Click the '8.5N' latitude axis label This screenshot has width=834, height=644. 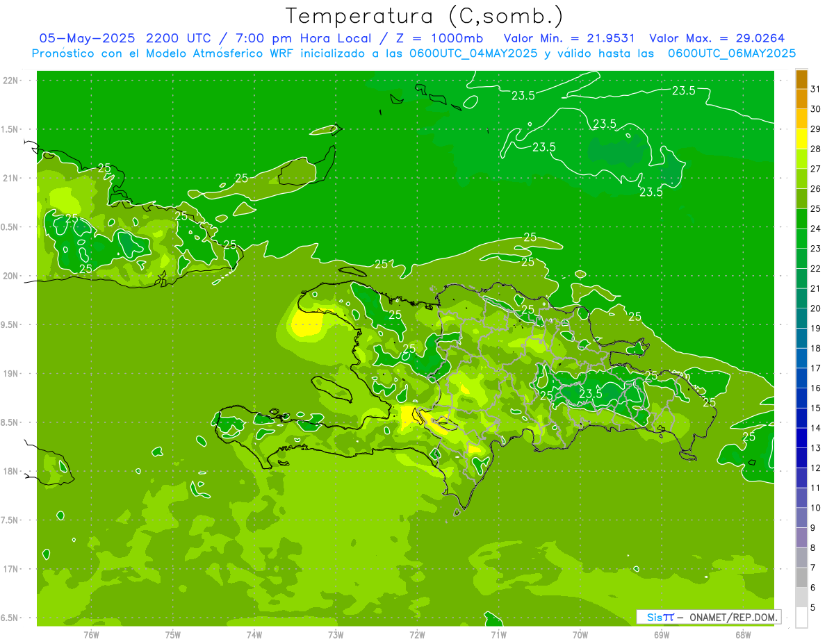(x=10, y=423)
